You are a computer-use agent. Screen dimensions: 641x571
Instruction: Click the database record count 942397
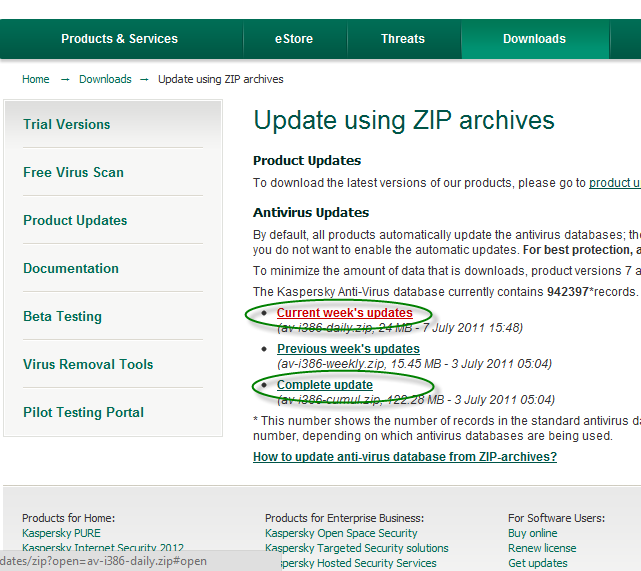click(567, 292)
